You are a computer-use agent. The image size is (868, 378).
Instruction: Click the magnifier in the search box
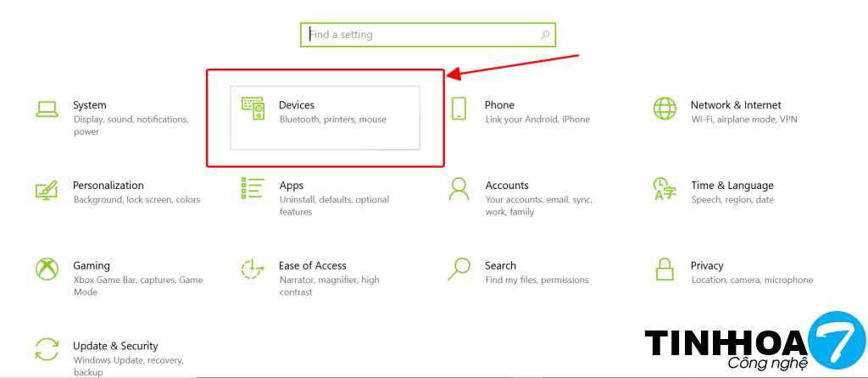[x=545, y=35]
